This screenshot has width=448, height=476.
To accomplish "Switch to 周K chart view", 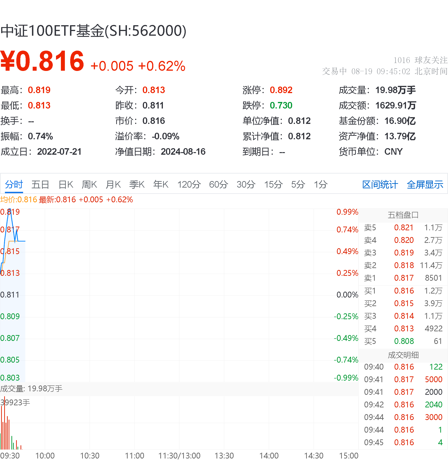I will click(89, 185).
